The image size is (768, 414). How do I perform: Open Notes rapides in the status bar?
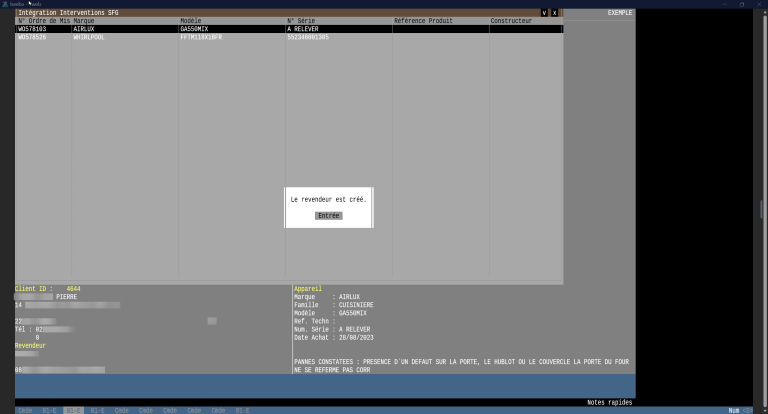point(609,402)
